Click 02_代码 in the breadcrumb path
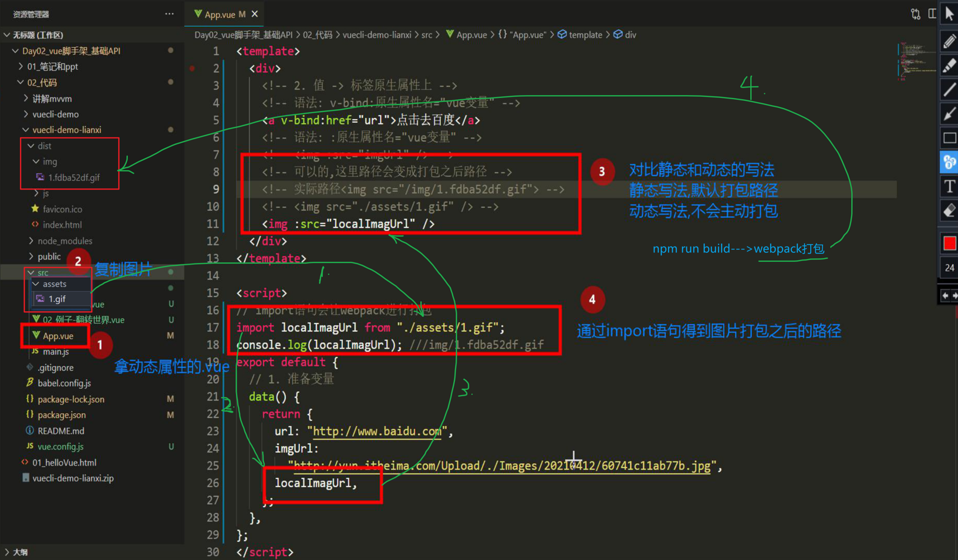Screen dimensions: 958x560 [x=318, y=35]
